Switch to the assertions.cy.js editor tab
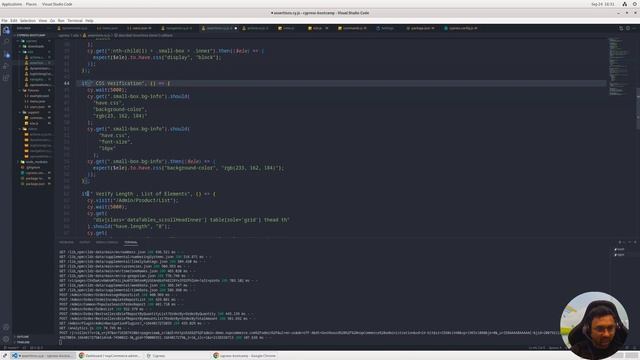Image resolution: width=640 pixels, height=360 pixels. click(219, 28)
